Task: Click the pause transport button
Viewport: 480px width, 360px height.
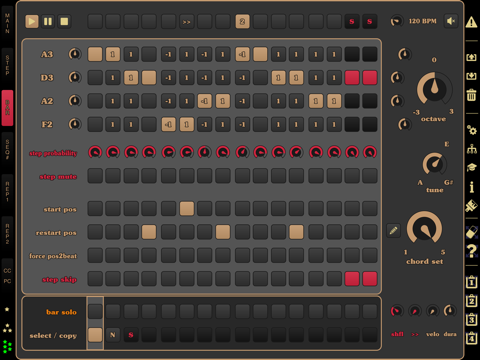Action: (x=48, y=22)
